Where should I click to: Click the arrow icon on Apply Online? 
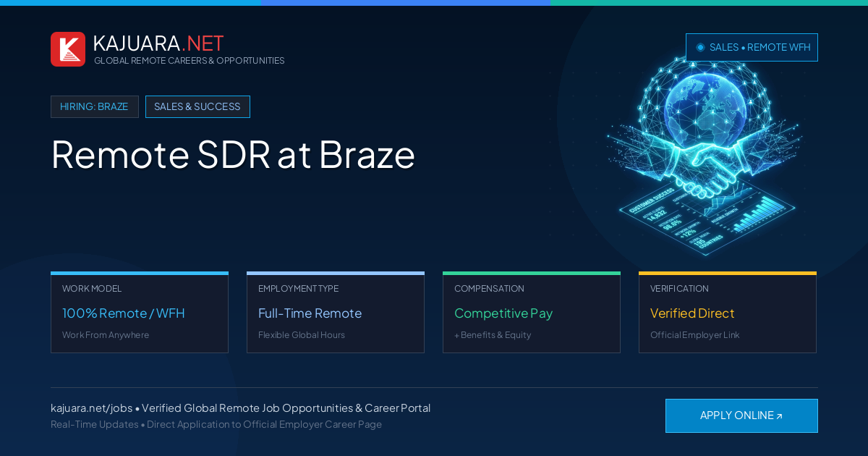[x=779, y=416]
